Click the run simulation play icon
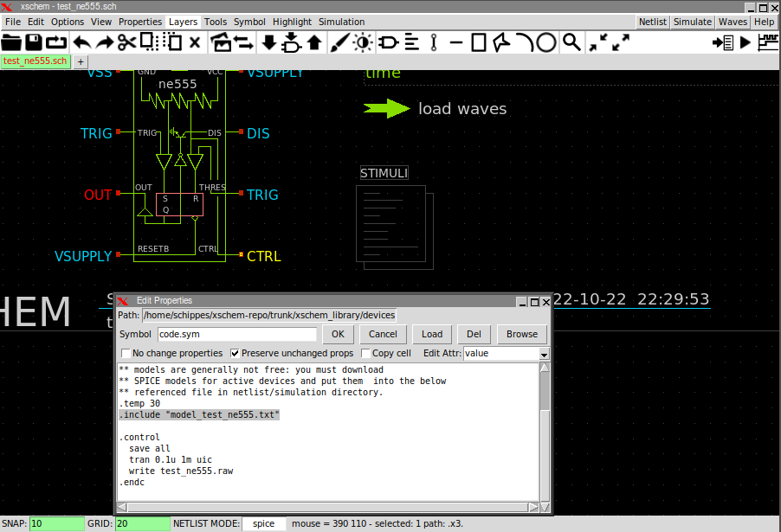Screen dimensions: 781x532 pyautogui.click(x=745, y=42)
